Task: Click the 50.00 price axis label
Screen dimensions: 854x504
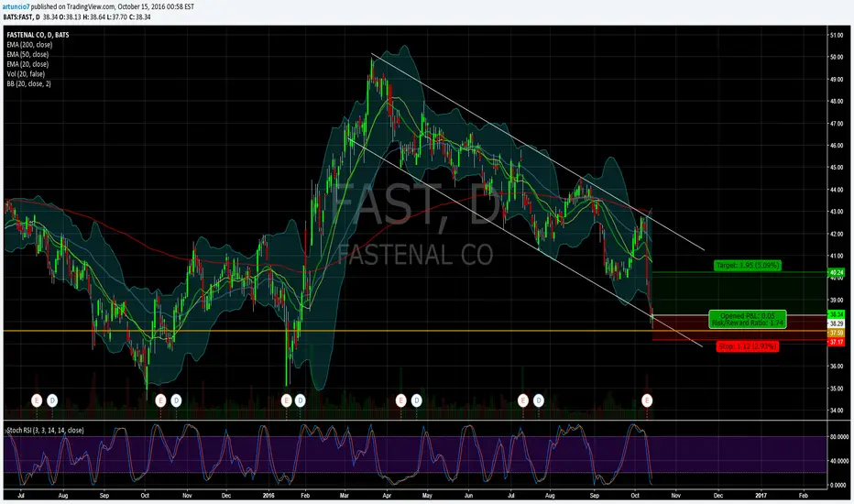Action: (836, 57)
